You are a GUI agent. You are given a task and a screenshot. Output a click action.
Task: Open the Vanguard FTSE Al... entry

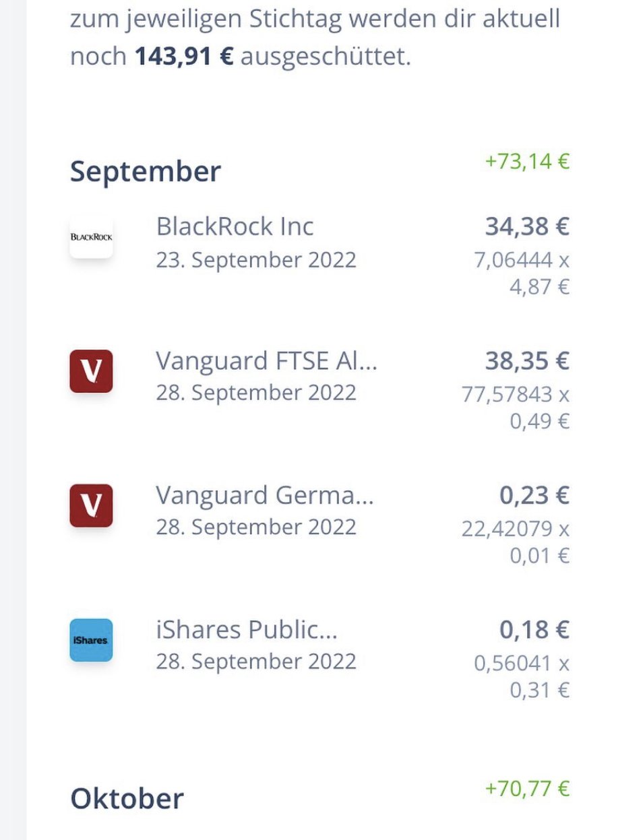[267, 361]
